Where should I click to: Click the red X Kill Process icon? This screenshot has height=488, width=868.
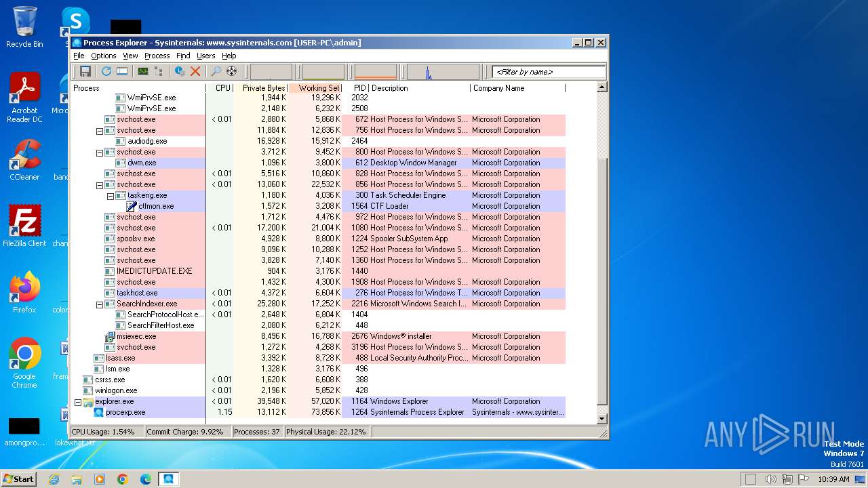pos(195,71)
